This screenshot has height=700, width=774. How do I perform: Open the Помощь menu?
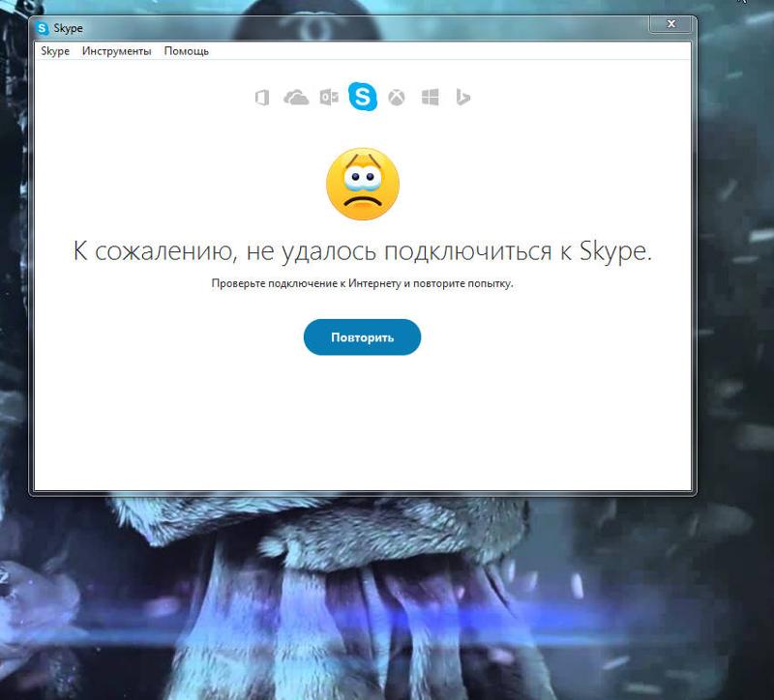186,51
